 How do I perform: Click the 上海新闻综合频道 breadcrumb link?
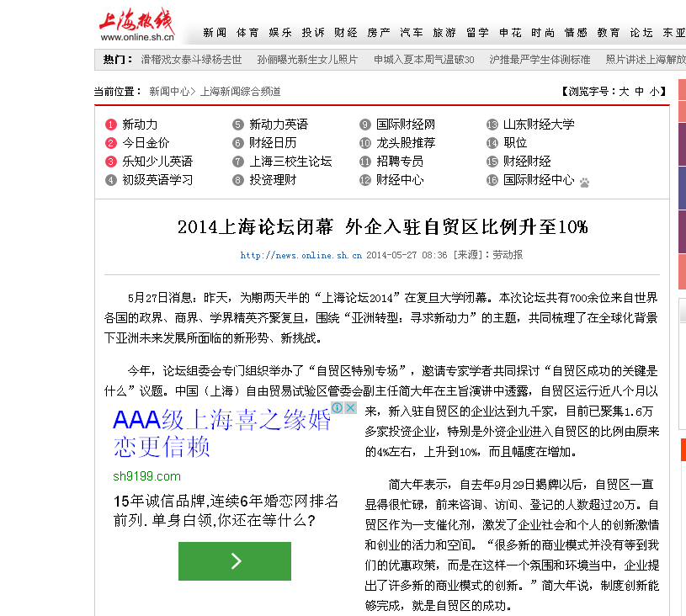[240, 92]
